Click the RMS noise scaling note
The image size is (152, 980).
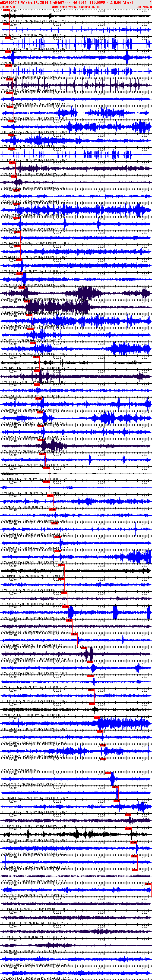[x=76, y=7]
